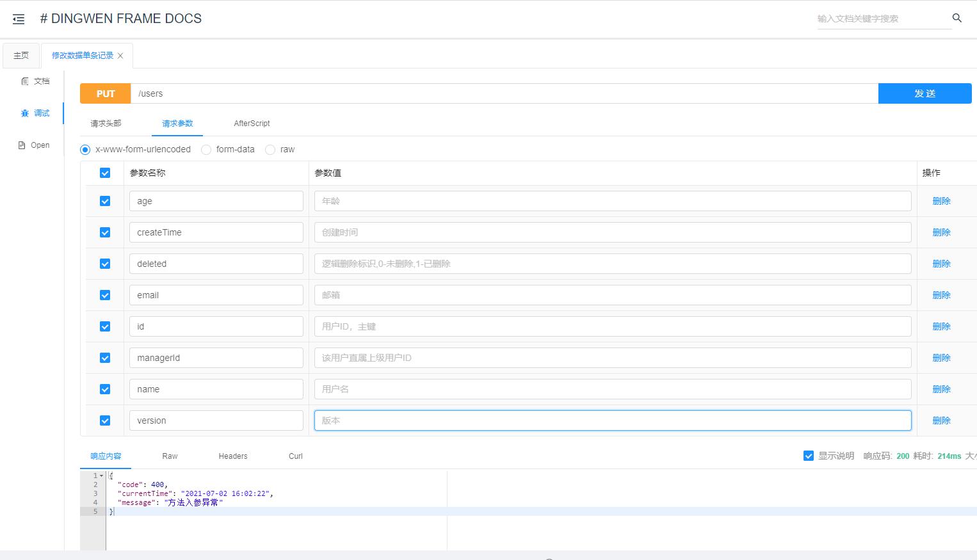Focus the document keyword search field
977x560 pixels.
[884, 19]
